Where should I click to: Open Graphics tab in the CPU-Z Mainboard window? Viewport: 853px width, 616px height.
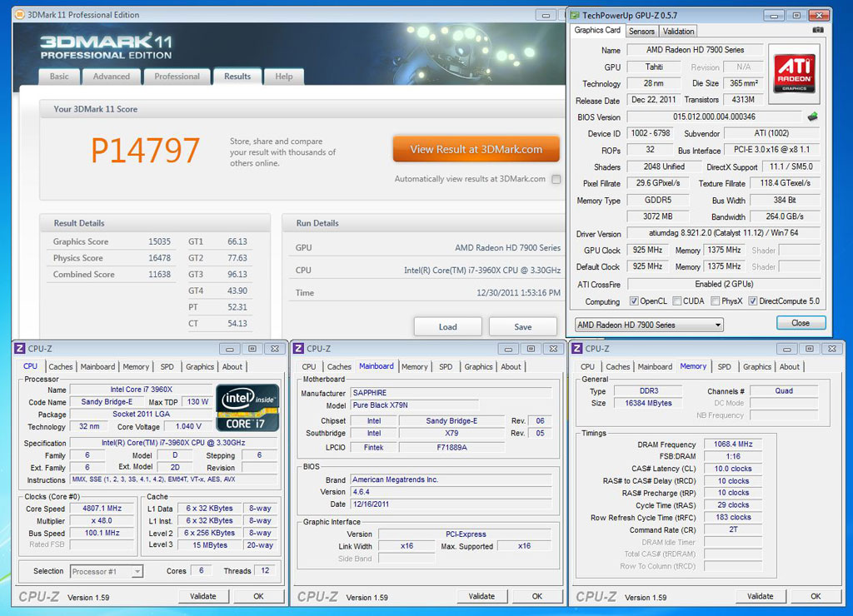478,366
